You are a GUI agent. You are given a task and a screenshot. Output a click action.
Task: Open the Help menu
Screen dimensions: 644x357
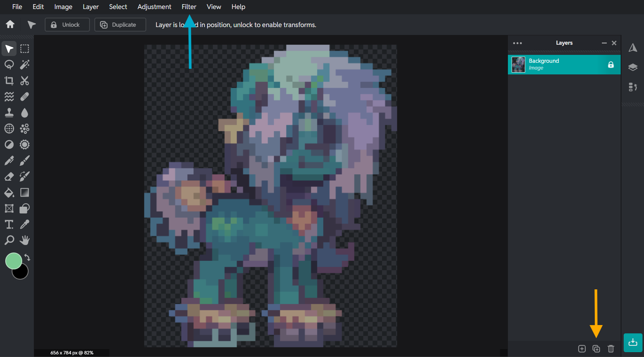pyautogui.click(x=238, y=7)
